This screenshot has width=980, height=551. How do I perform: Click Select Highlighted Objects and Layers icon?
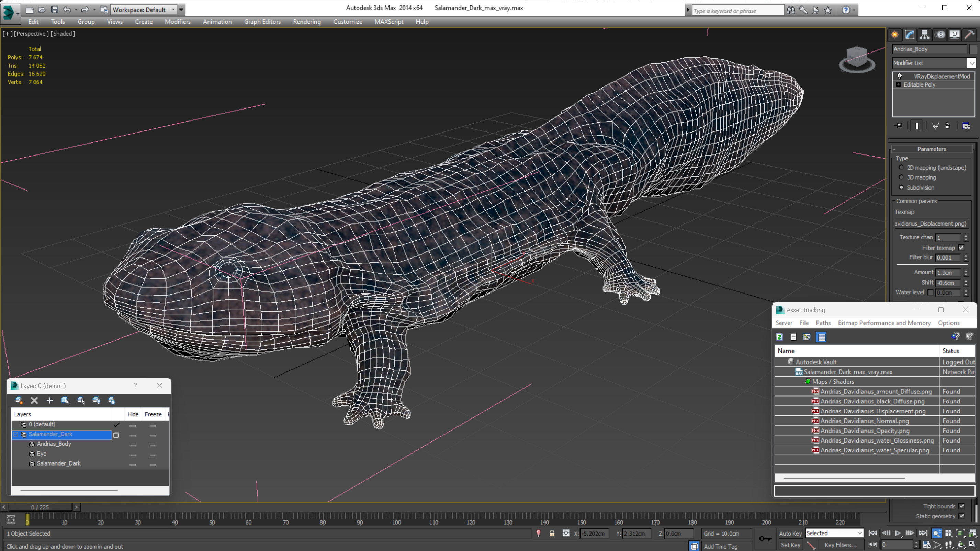click(65, 400)
